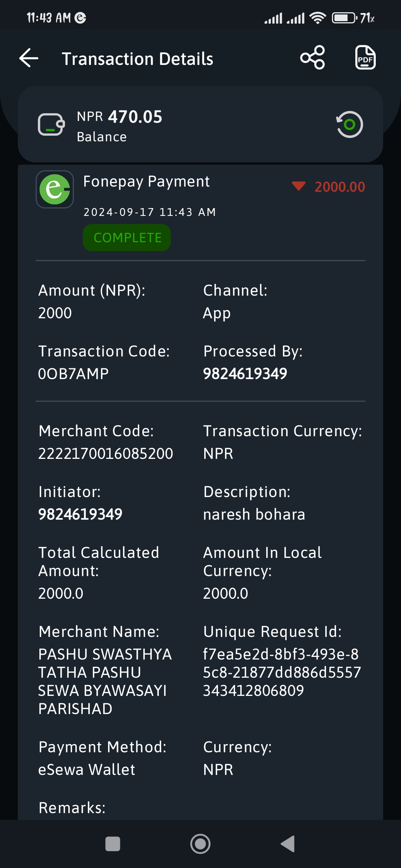Tap the Android home button
The width and height of the screenshot is (401, 868).
coord(200,844)
